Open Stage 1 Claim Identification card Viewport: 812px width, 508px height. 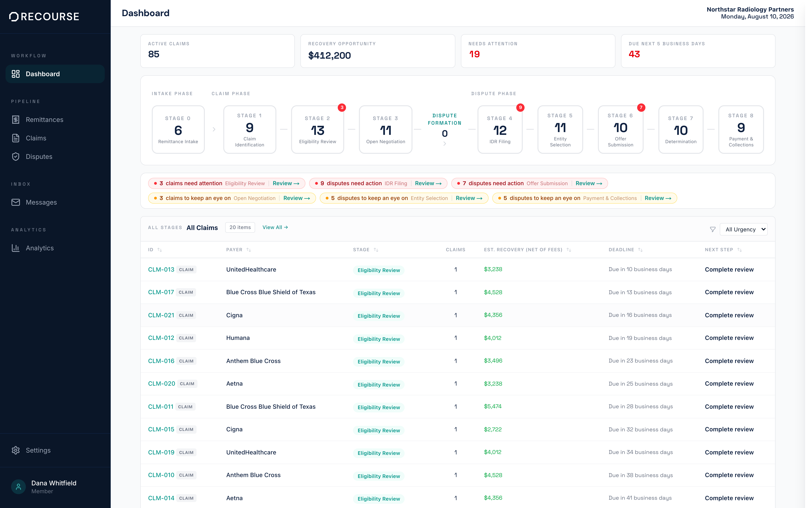click(x=250, y=130)
